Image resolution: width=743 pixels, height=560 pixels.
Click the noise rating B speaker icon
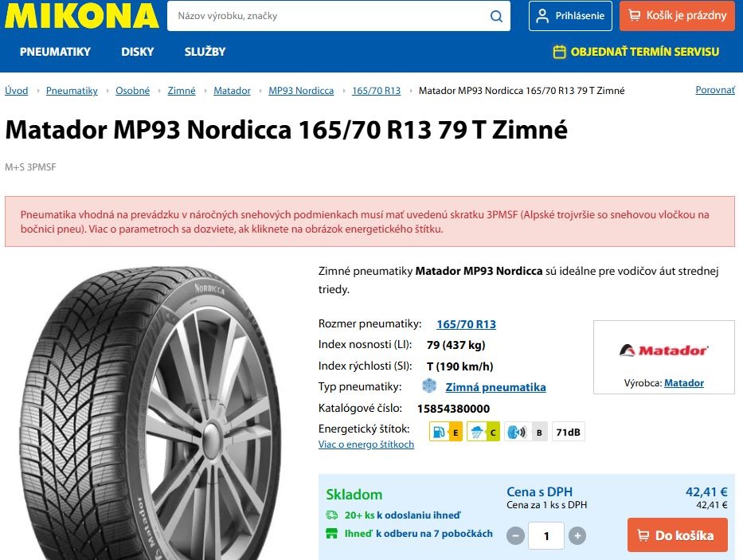(518, 431)
